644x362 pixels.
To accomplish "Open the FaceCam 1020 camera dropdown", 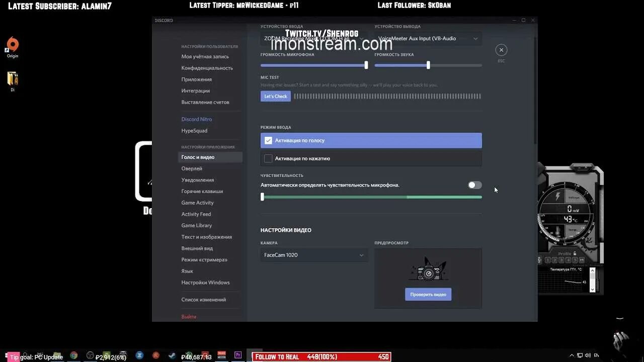I will click(x=314, y=255).
